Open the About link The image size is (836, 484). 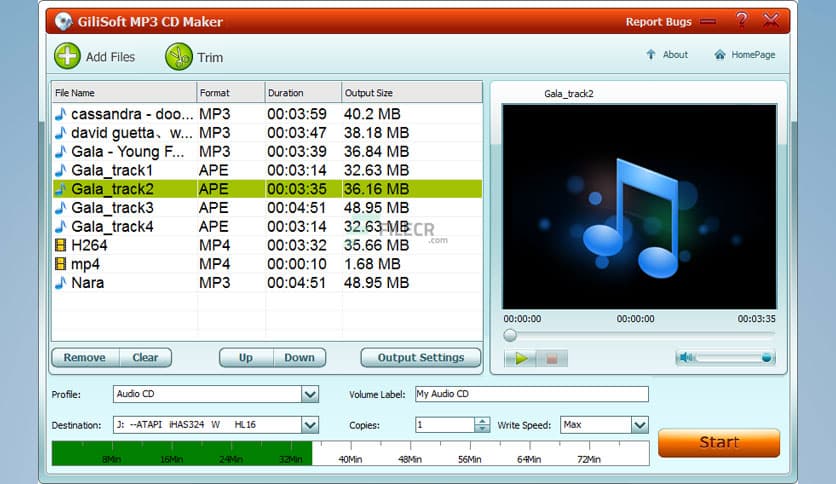coord(675,54)
